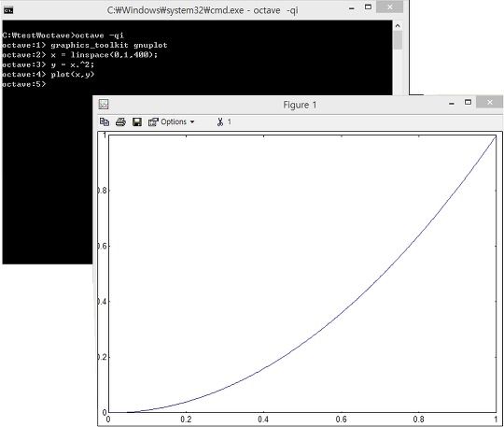Click the Options properties icon
The image size is (504, 427).
coord(153,122)
